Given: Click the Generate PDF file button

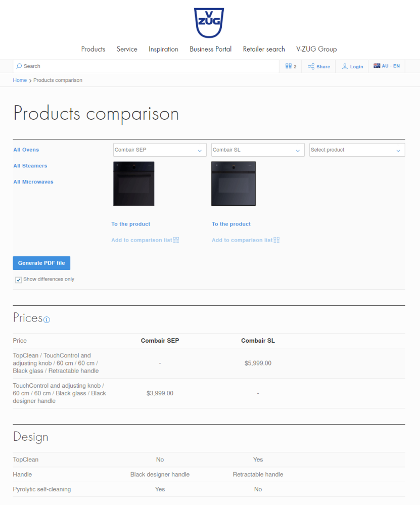Looking at the screenshot, I should [x=41, y=263].
